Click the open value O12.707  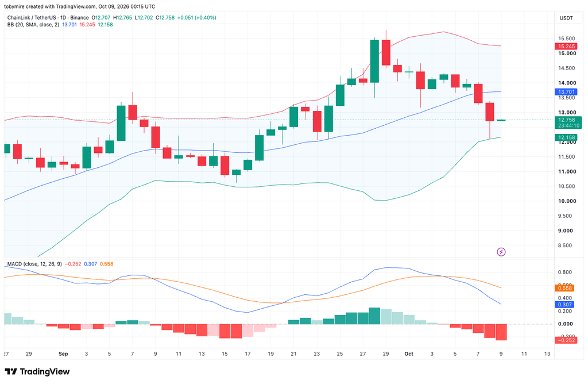tap(101, 18)
